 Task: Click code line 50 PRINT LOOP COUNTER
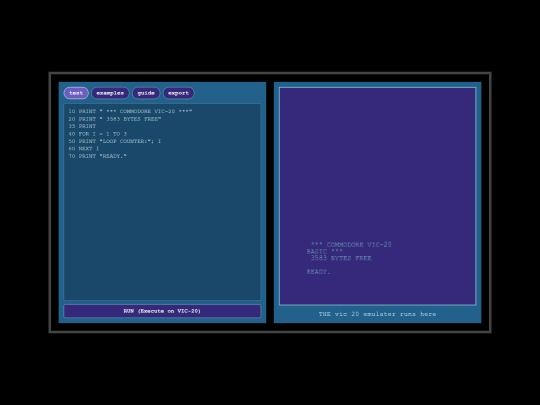pyautogui.click(x=115, y=141)
